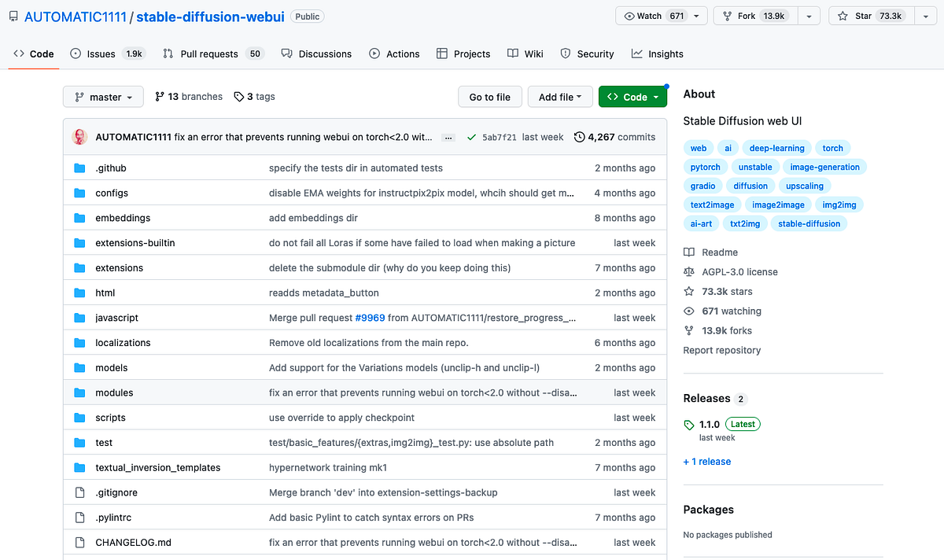
Task: Open the branches icon showing 13 branches
Action: pyautogui.click(x=161, y=96)
